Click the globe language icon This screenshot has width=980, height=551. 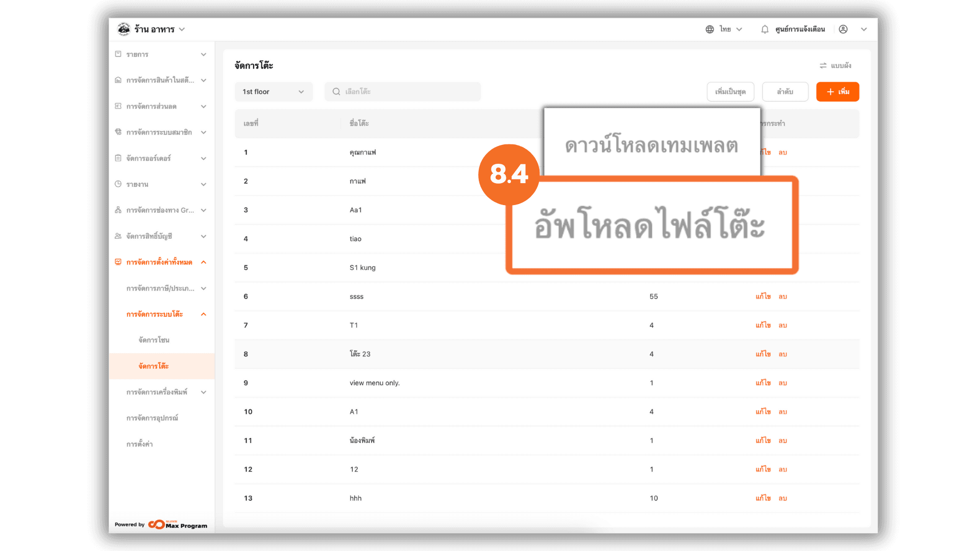[709, 30]
